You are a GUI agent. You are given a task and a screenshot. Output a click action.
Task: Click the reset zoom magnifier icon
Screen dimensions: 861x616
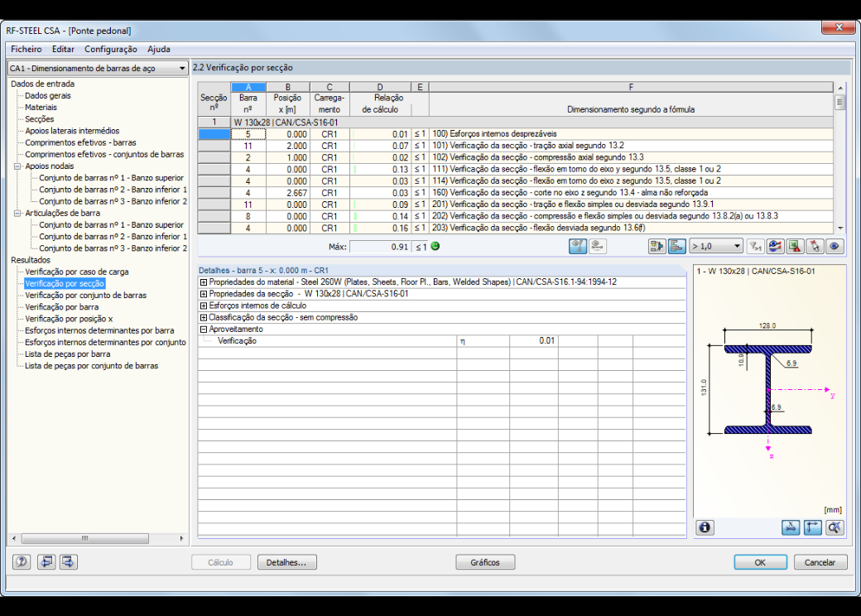tap(835, 527)
